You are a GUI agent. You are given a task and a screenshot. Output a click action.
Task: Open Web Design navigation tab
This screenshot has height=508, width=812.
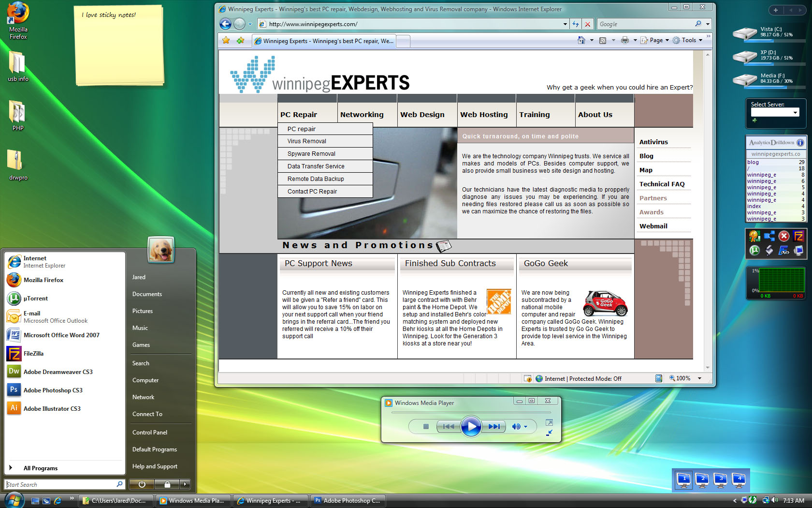coord(427,115)
